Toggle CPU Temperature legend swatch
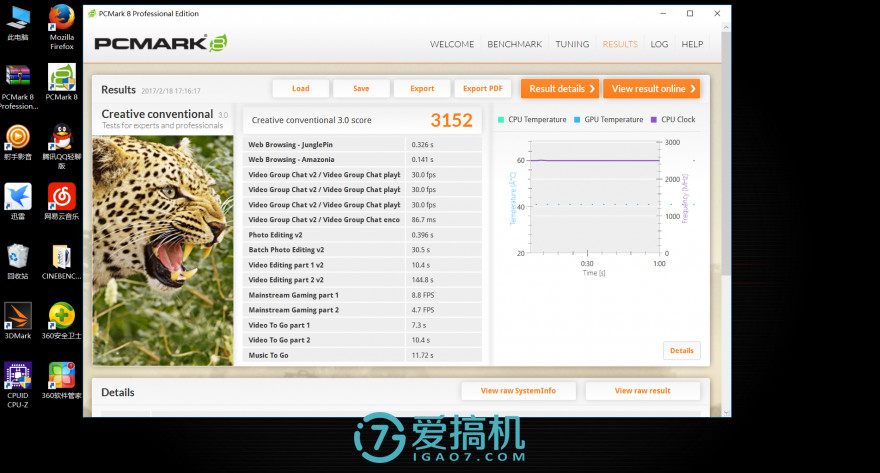 tap(501, 120)
